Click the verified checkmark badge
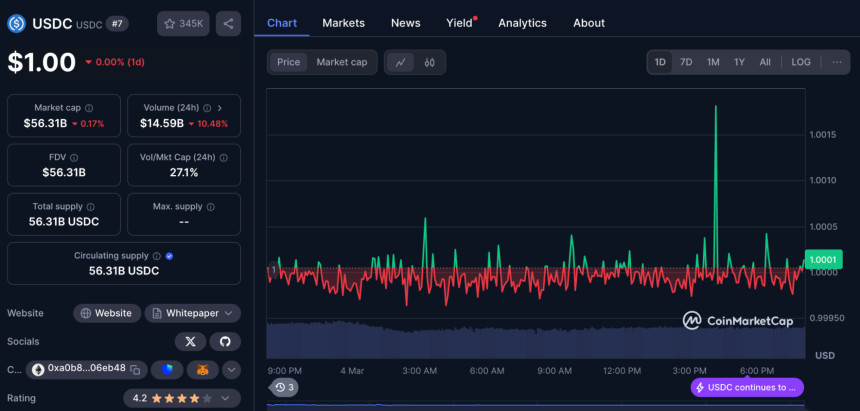 click(169, 256)
